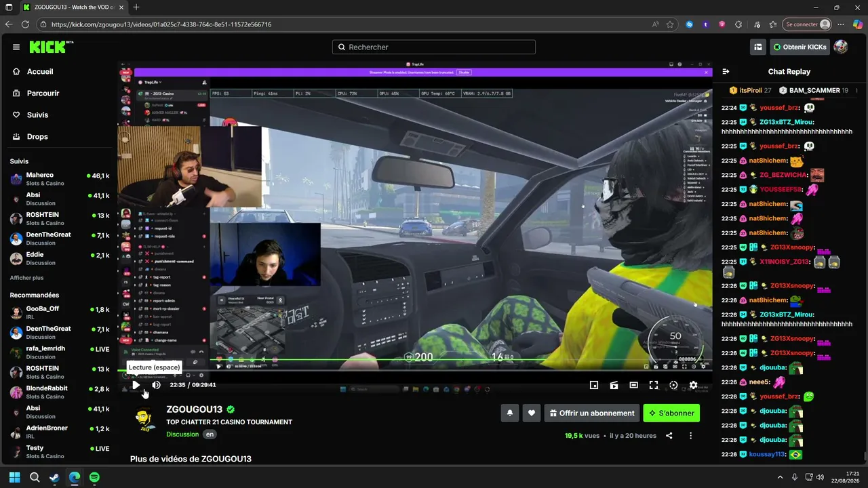
Task: Open the Windows Start menu
Action: click(x=15, y=477)
